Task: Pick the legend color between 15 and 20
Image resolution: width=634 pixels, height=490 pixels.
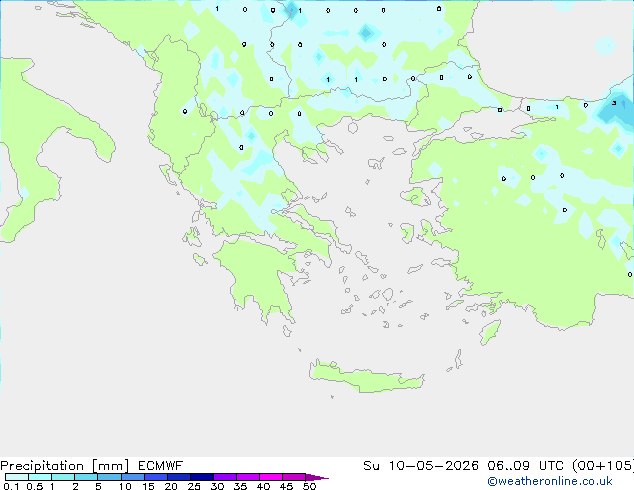Action: point(155,477)
